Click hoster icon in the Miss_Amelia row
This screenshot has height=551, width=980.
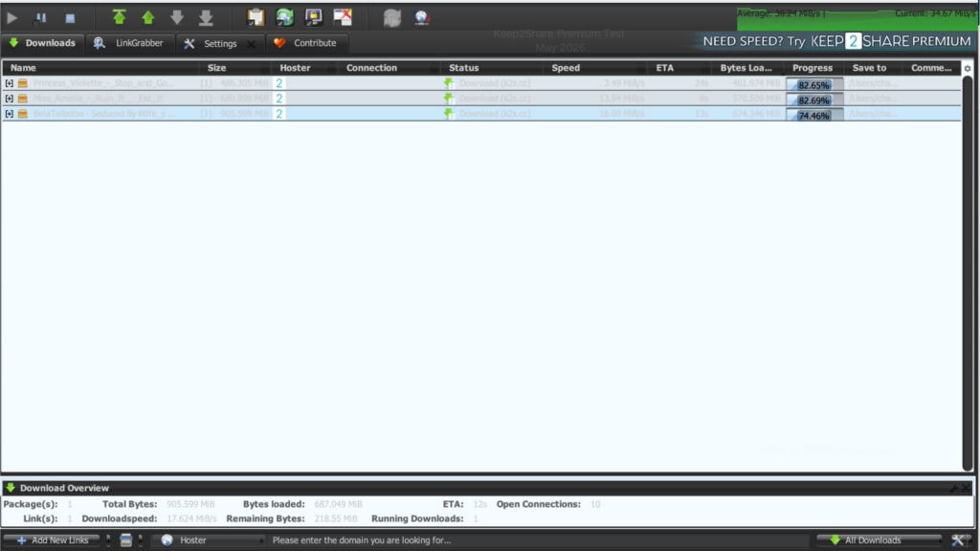[279, 99]
